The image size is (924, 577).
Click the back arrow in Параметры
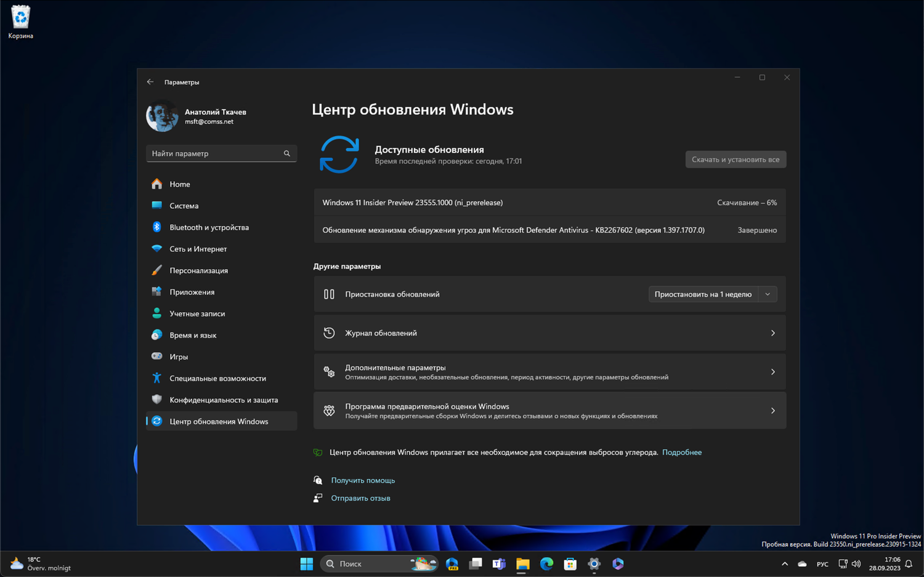[150, 81]
